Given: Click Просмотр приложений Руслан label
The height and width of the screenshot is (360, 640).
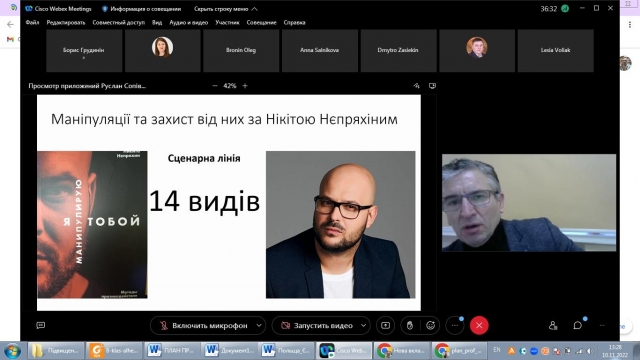Looking at the screenshot, I should [87, 86].
